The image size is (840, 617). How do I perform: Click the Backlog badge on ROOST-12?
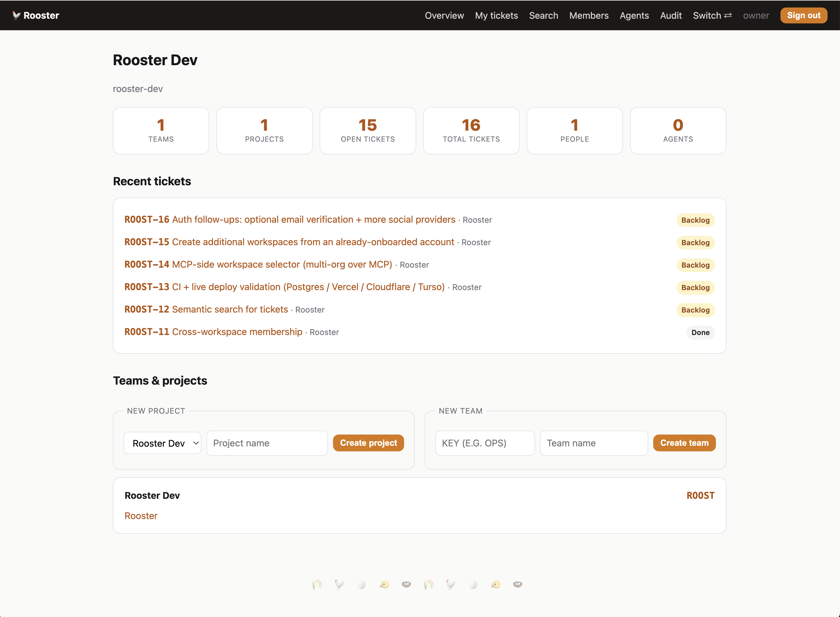[695, 310]
